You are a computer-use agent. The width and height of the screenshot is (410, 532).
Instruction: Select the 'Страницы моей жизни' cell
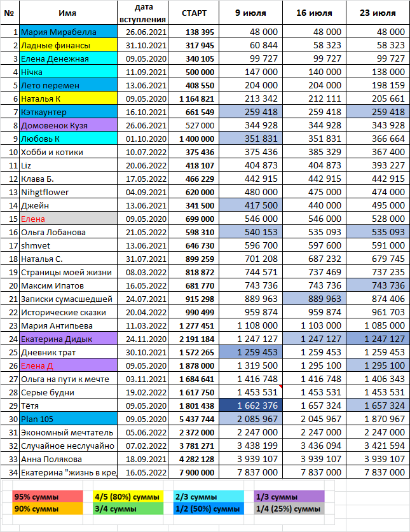tap(68, 272)
